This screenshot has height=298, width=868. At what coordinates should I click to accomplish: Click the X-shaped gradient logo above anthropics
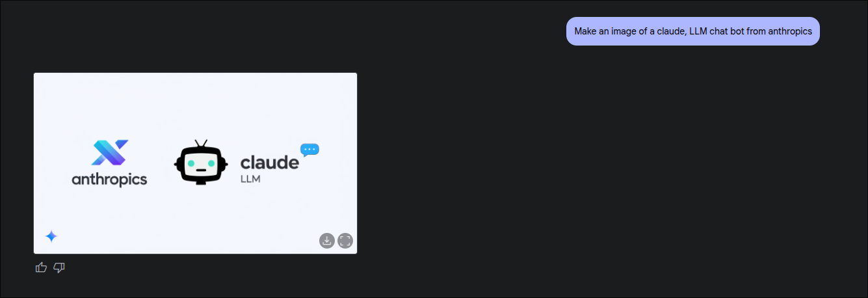coord(109,153)
